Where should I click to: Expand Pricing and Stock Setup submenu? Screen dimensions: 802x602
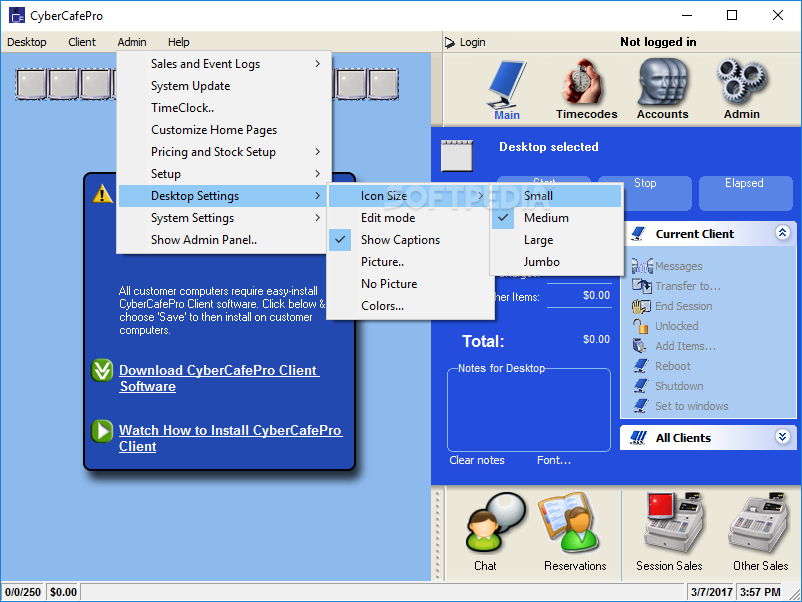point(222,152)
